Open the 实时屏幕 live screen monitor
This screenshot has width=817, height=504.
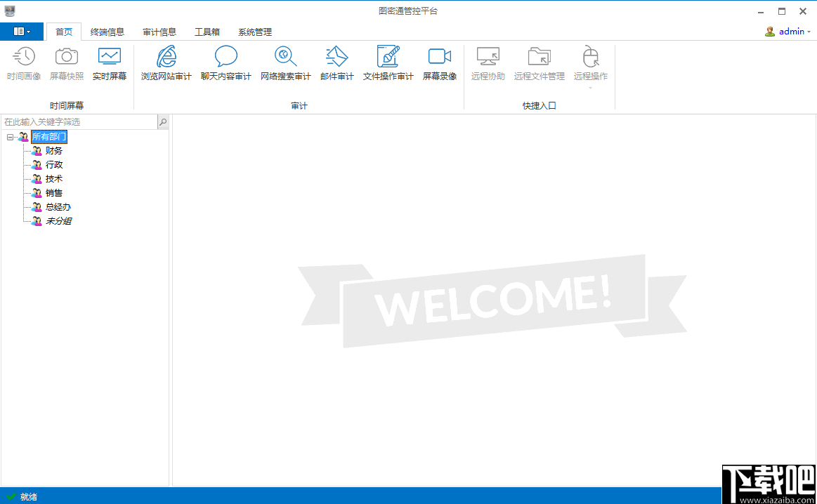110,63
